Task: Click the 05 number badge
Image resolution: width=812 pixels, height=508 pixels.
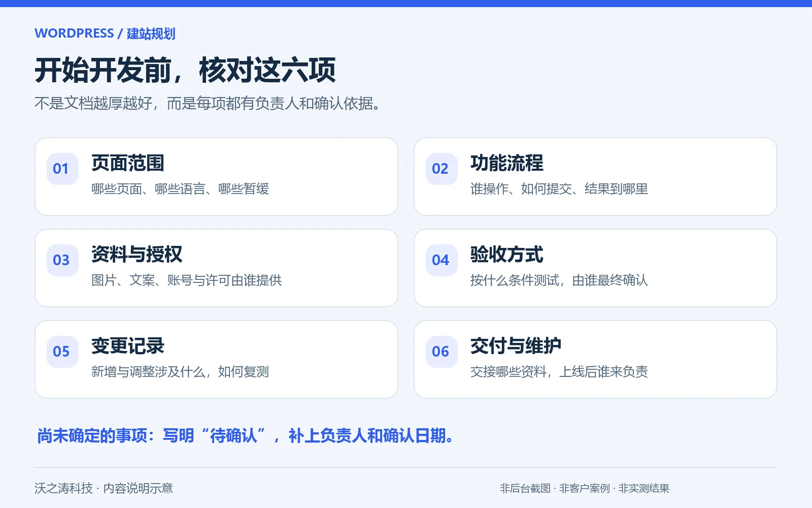Action: [x=62, y=352]
